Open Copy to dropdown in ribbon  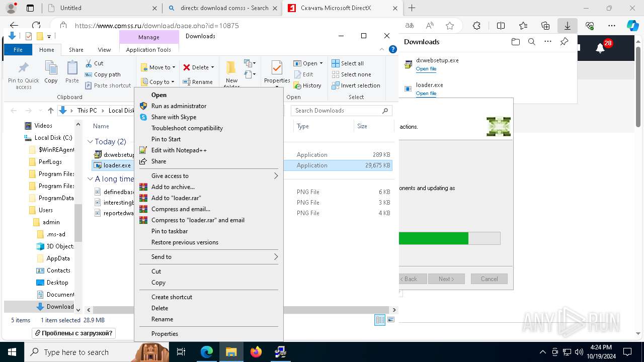click(157, 82)
